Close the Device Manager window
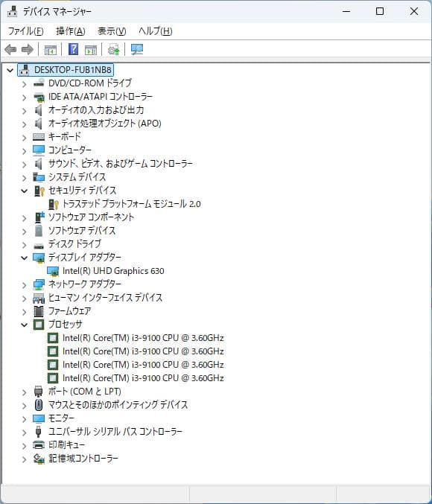 (x=414, y=12)
